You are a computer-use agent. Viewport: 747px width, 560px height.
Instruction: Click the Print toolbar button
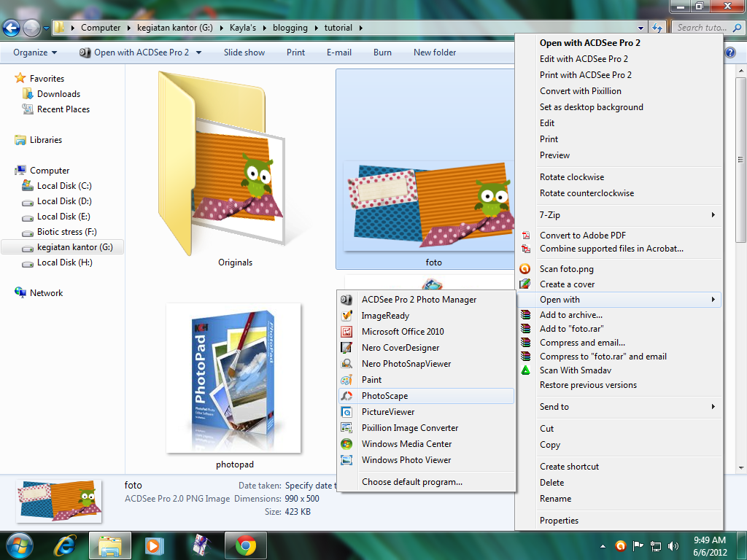296,52
